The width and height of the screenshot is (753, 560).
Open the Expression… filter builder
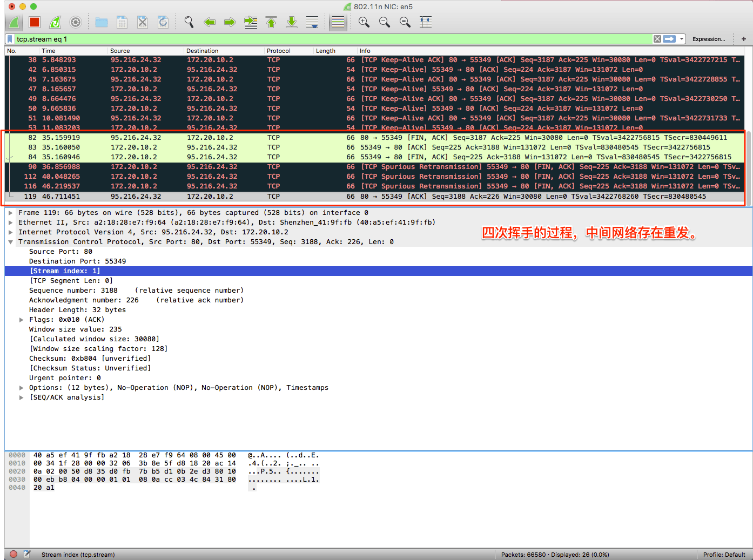click(709, 39)
